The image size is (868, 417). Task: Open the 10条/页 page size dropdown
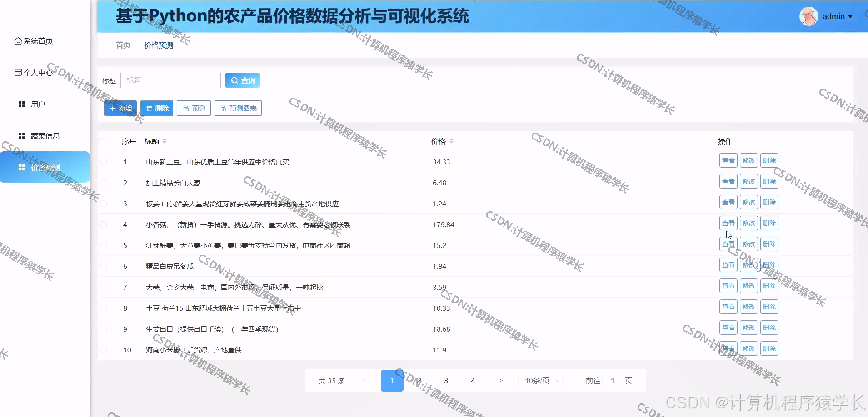(541, 381)
